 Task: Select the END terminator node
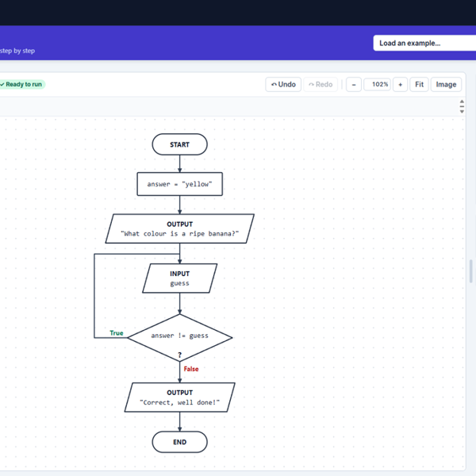pos(180,442)
